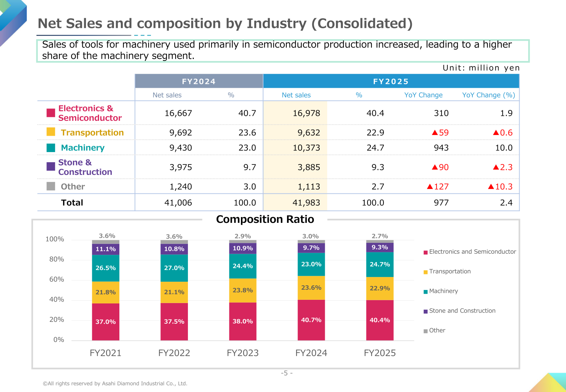Select the 9,692 Transportation value
Image resolution: width=566 pixels, height=392 pixels.
181,133
